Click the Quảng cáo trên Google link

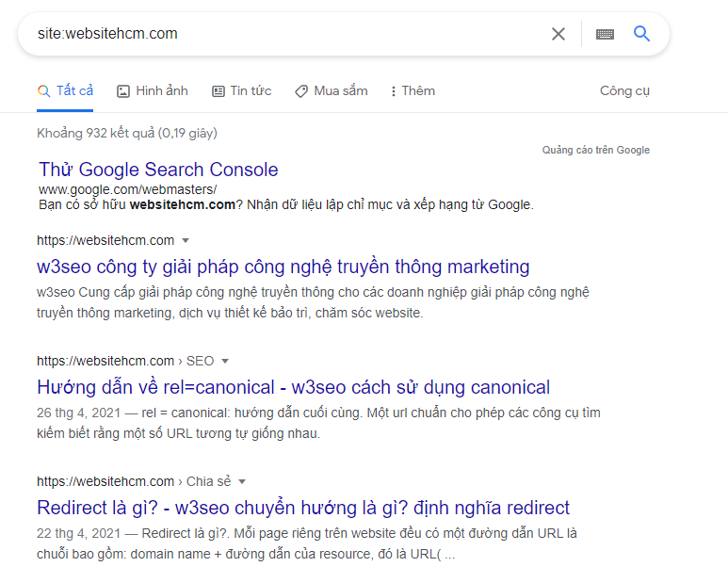[x=595, y=150]
